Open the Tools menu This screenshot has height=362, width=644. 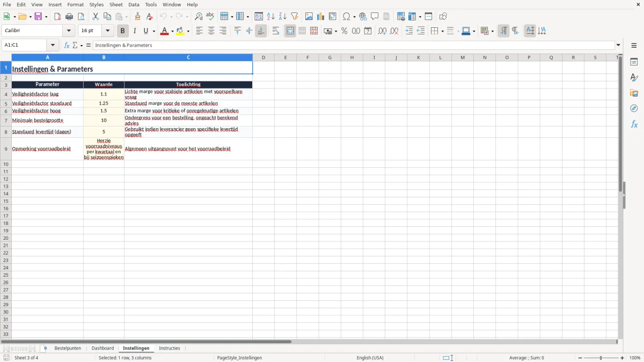[x=151, y=4]
